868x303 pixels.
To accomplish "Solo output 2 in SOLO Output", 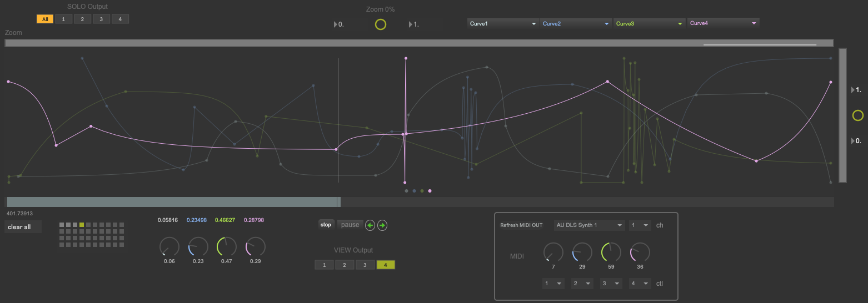I will pos(82,19).
